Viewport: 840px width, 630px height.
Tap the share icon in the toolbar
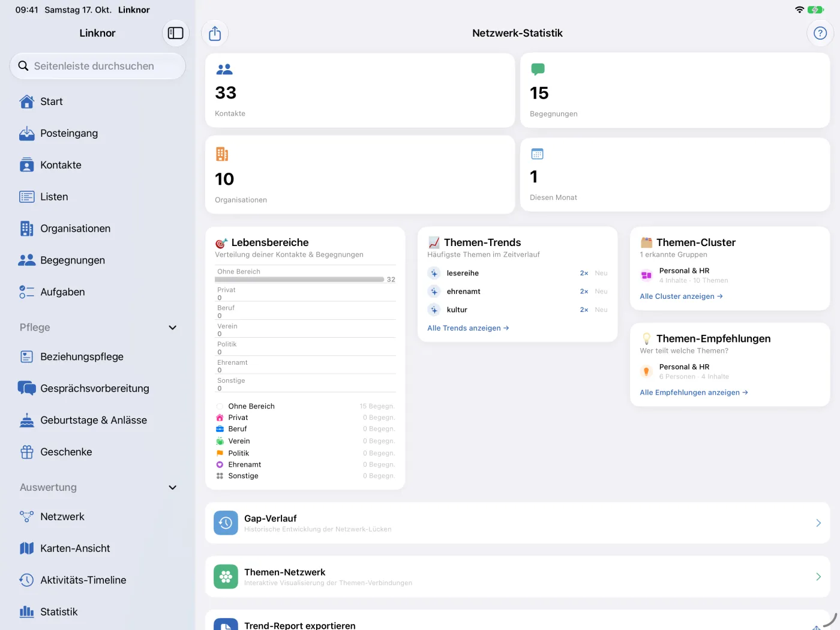click(215, 34)
